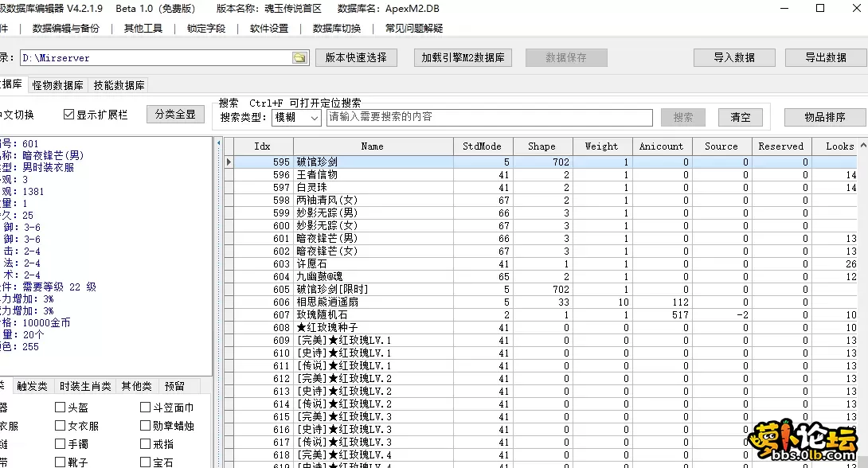Open 物品排序 item sorting
This screenshot has width=868, height=468.
point(823,116)
